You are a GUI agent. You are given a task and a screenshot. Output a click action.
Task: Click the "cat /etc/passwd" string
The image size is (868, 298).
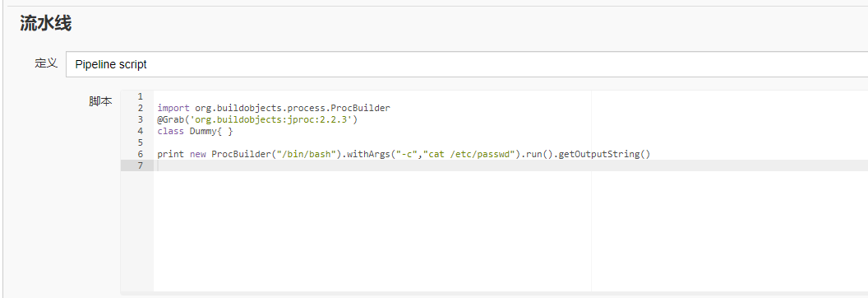pos(469,155)
